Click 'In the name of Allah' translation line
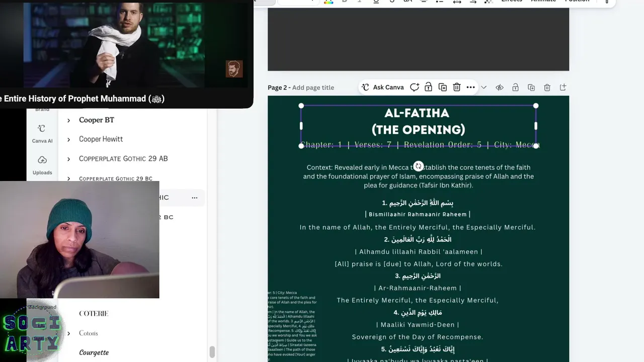Image resolution: width=644 pixels, height=362 pixels. click(x=418, y=227)
